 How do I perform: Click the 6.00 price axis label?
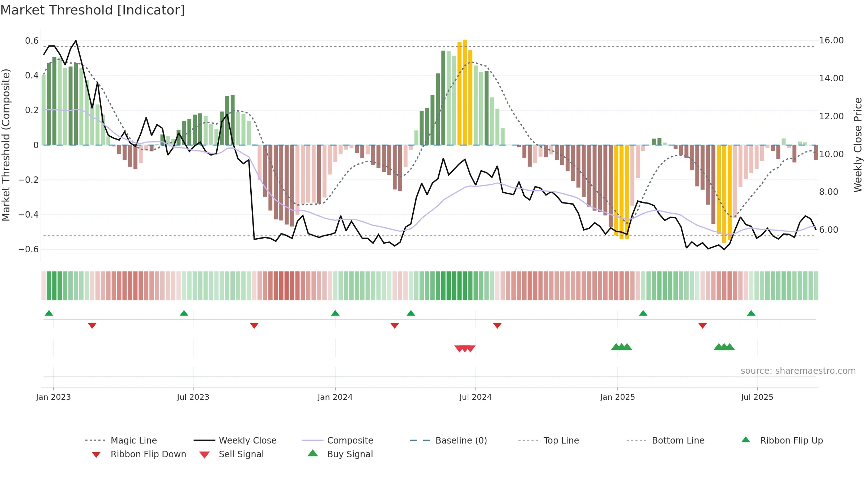click(829, 230)
